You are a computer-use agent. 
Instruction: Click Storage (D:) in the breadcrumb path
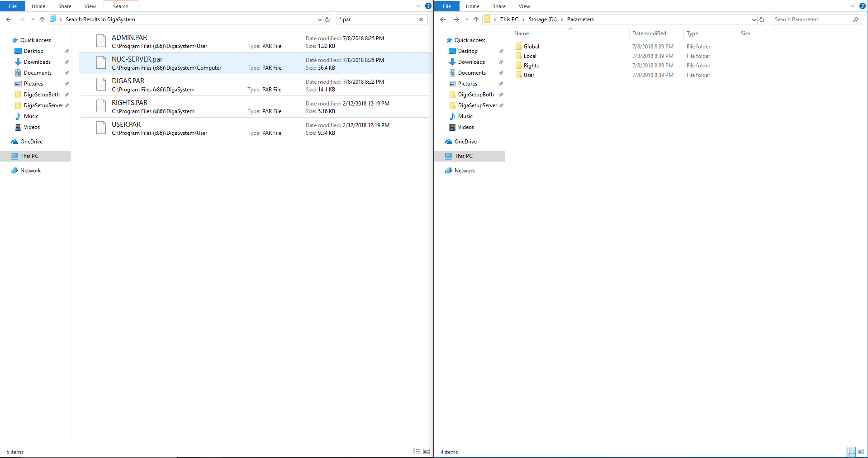(x=542, y=19)
